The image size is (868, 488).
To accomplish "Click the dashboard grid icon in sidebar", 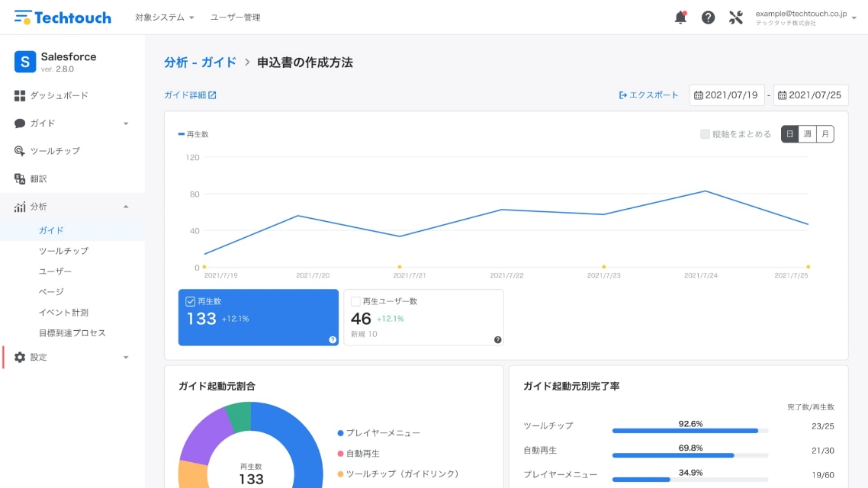I will click(20, 95).
